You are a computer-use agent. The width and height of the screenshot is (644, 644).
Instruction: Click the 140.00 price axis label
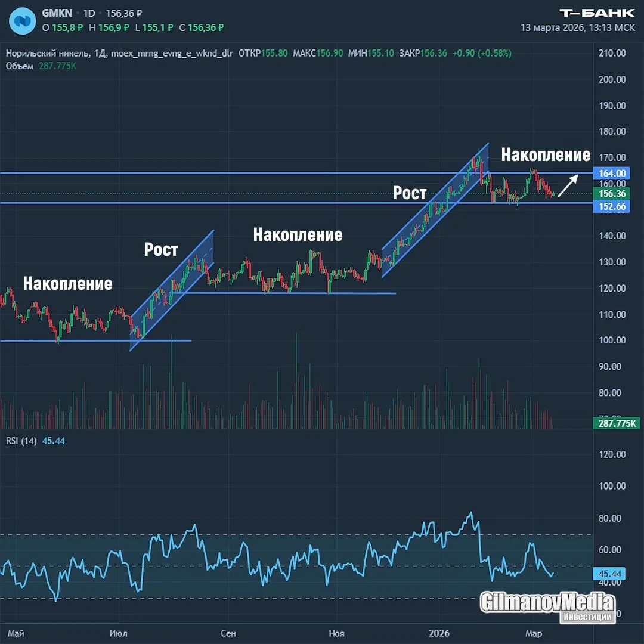click(612, 236)
